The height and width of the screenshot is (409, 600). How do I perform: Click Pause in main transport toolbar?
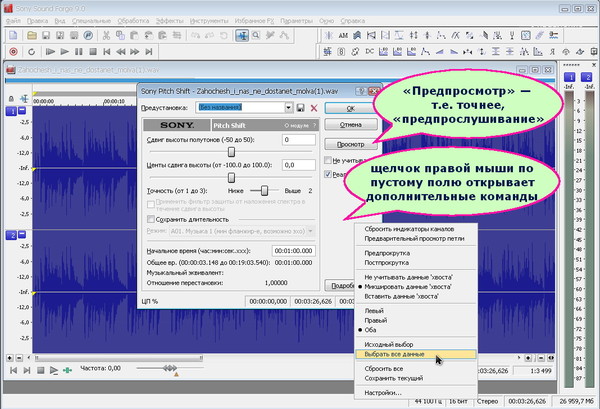(78, 51)
